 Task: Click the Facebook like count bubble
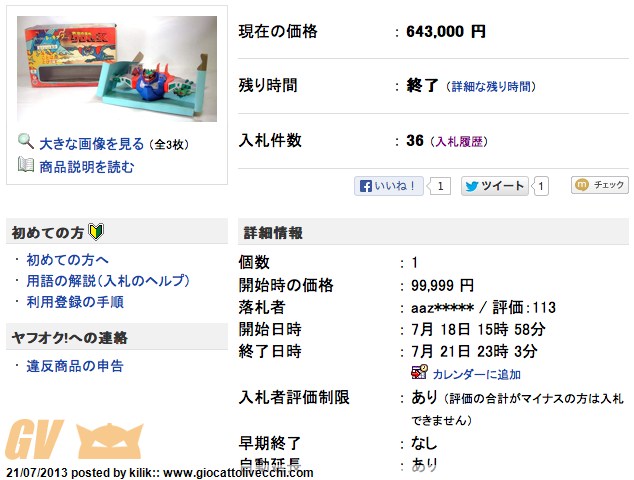tap(439, 186)
